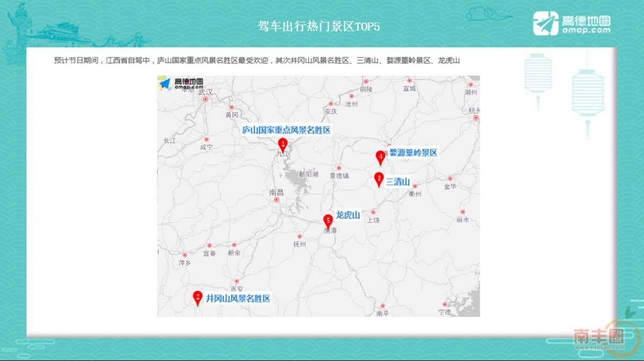Click the 高德地图 logo in the header

572,24
